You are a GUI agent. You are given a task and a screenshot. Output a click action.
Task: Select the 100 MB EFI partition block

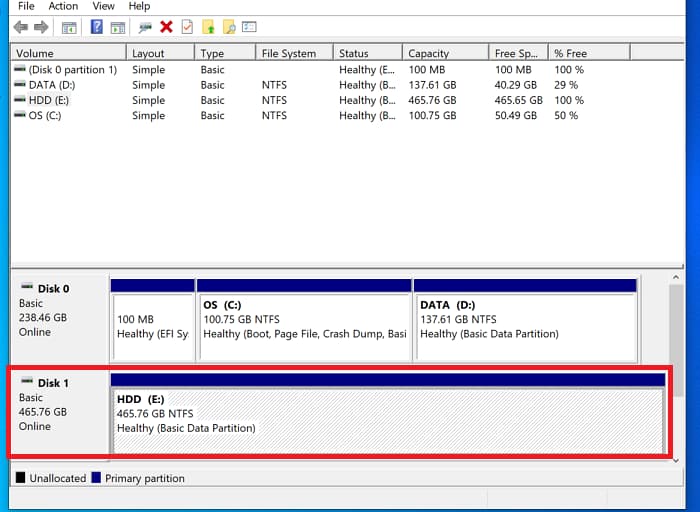point(153,320)
